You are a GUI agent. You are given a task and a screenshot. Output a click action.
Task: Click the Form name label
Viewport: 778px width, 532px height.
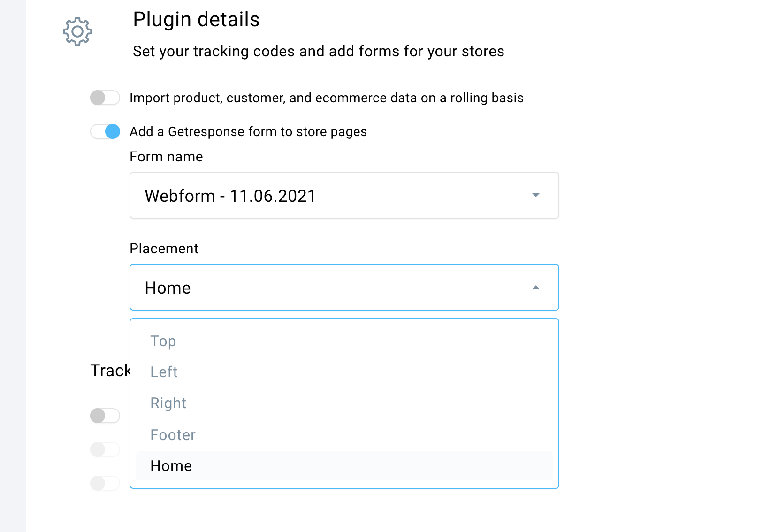click(x=166, y=157)
